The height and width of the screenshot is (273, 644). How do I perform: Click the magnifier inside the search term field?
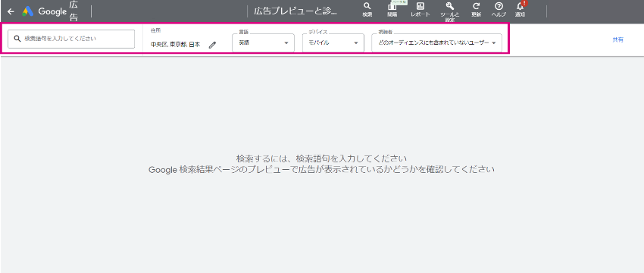17,39
